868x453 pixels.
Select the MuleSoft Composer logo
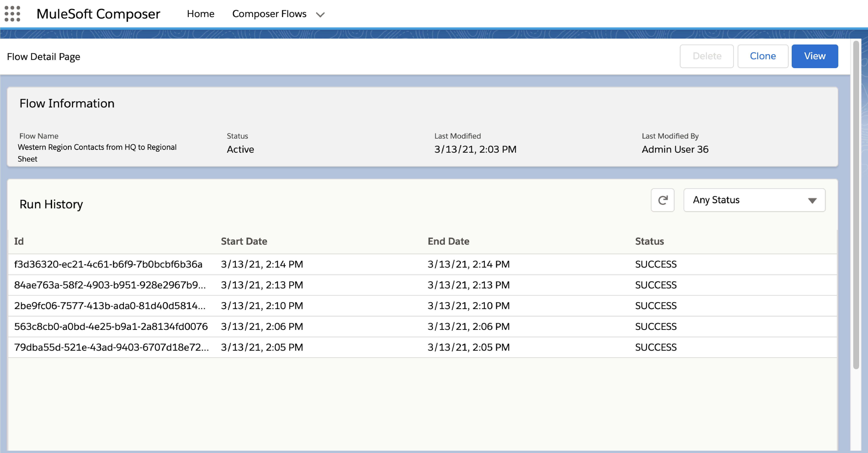[x=98, y=14]
